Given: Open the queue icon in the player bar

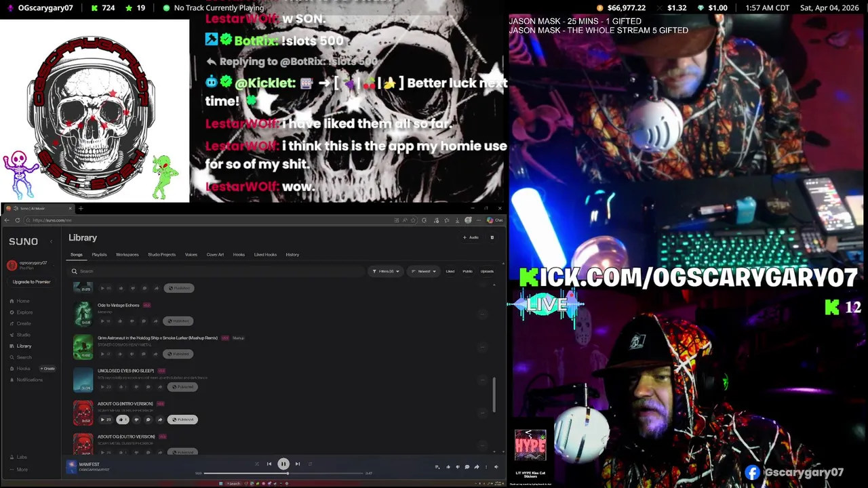Looking at the screenshot, I should pos(437,466).
